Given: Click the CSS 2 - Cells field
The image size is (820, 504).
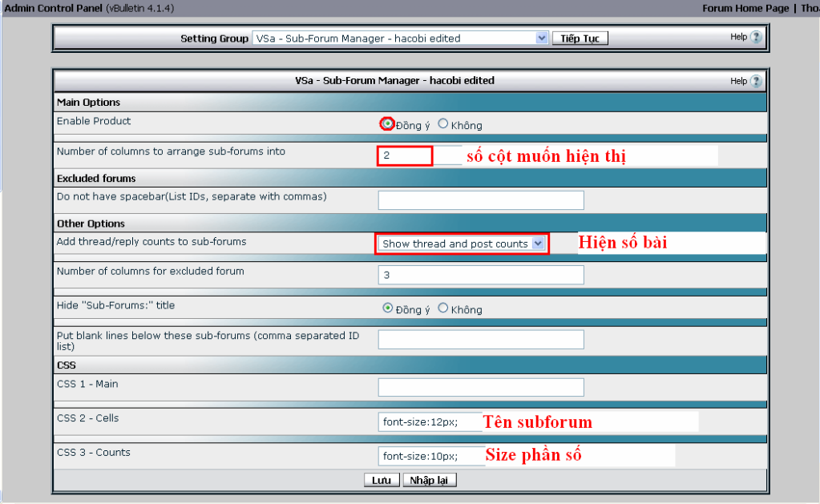Looking at the screenshot, I should coord(430,422).
